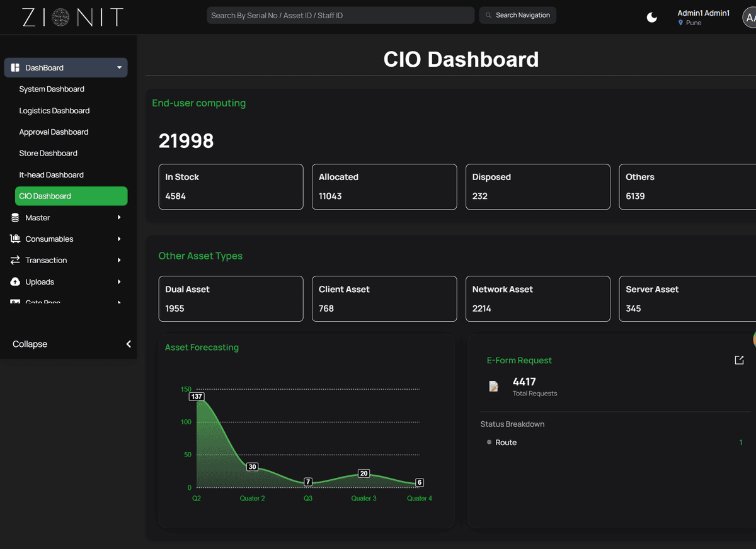Expand the Consumables menu arrow
This screenshot has width=756, height=549.
pyautogui.click(x=119, y=239)
